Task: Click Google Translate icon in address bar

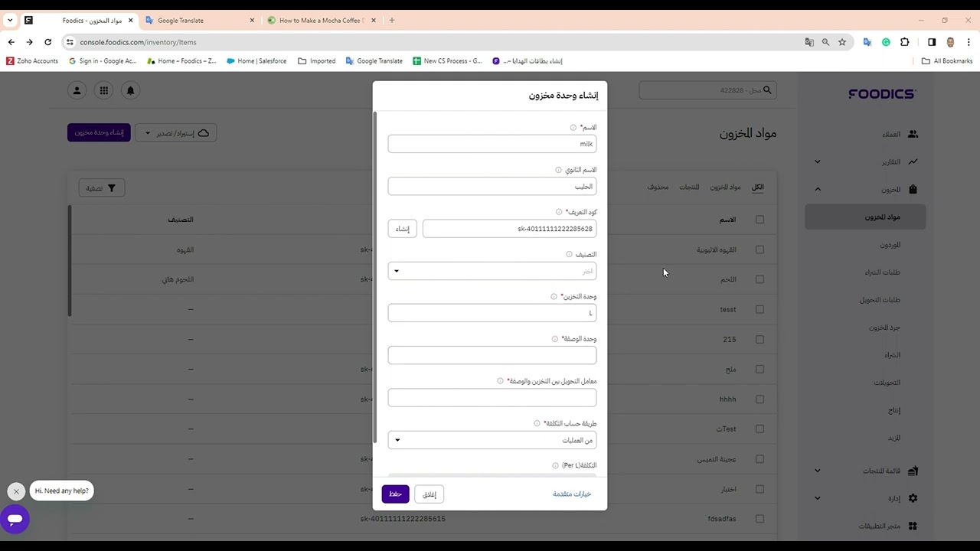Action: [809, 42]
